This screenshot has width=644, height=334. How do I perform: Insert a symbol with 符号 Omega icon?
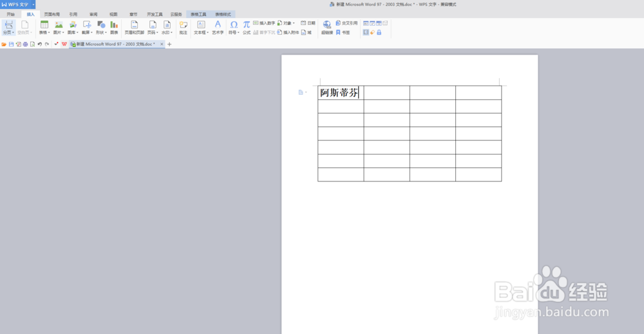pyautogui.click(x=234, y=25)
